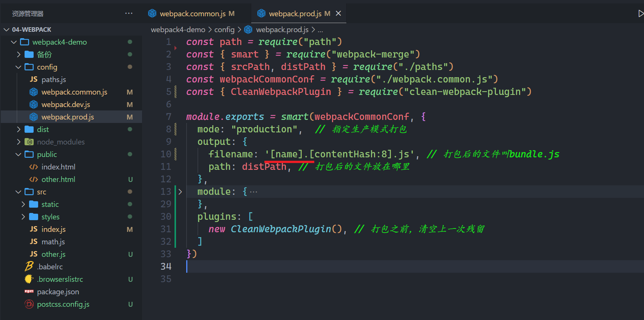Open the explorer more actions ellipsis
The height and width of the screenshot is (320, 644).
[x=129, y=13]
